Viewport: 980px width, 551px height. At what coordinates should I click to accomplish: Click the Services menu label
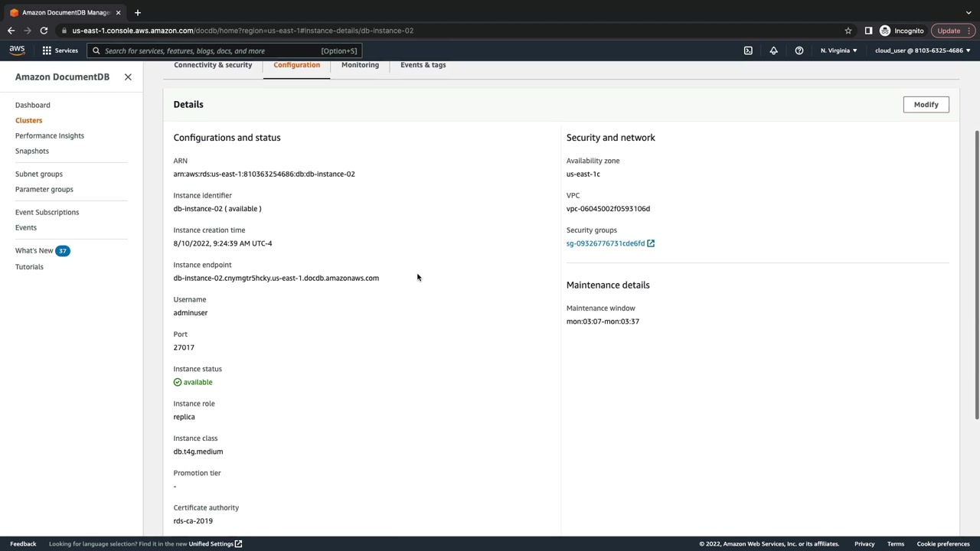(x=66, y=51)
